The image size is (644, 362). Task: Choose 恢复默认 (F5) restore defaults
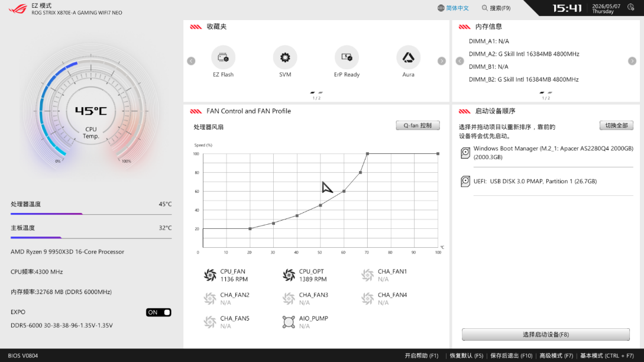click(x=466, y=356)
